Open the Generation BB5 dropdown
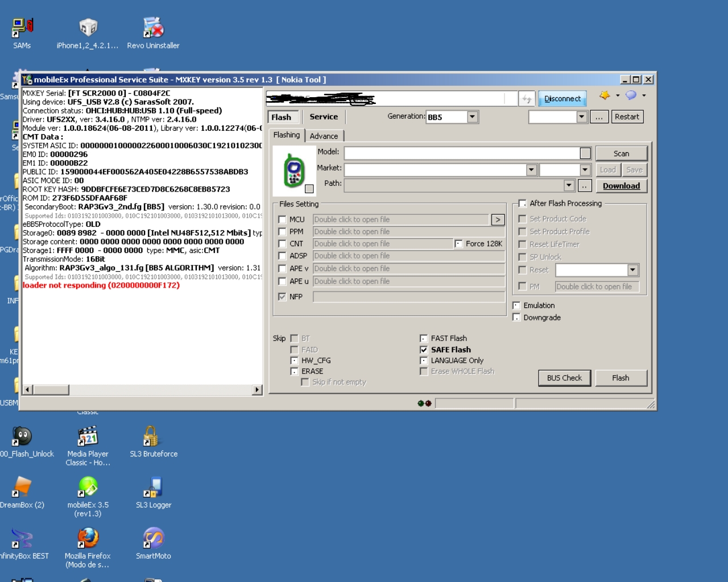The height and width of the screenshot is (582, 728). coord(472,117)
